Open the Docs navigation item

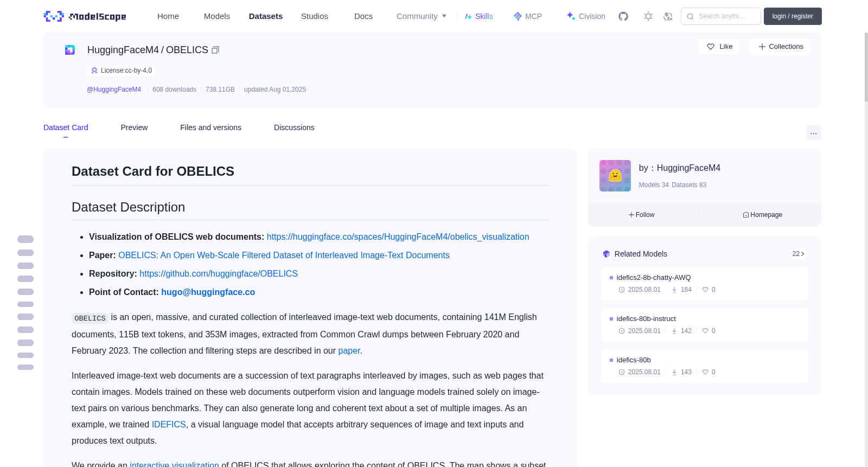363,16
